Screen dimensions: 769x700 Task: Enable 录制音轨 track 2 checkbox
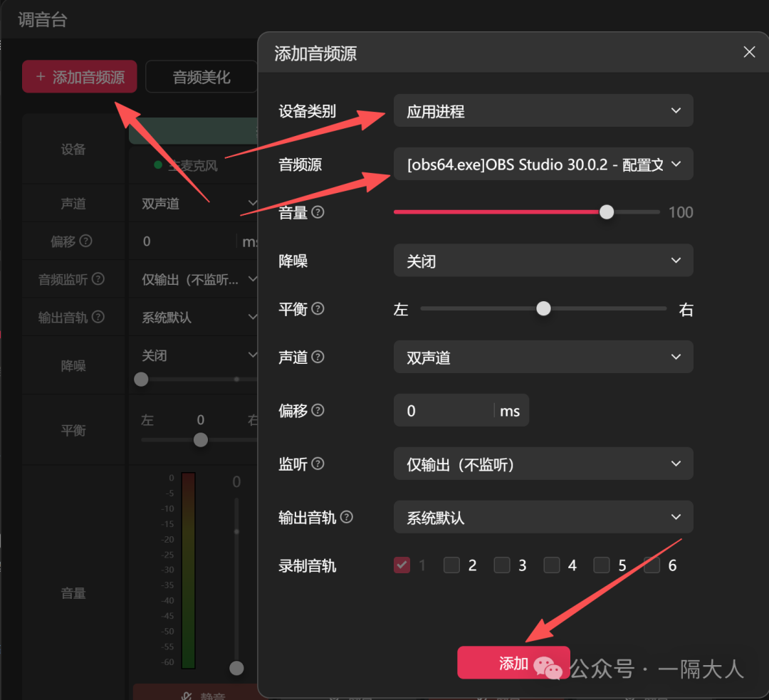[451, 565]
